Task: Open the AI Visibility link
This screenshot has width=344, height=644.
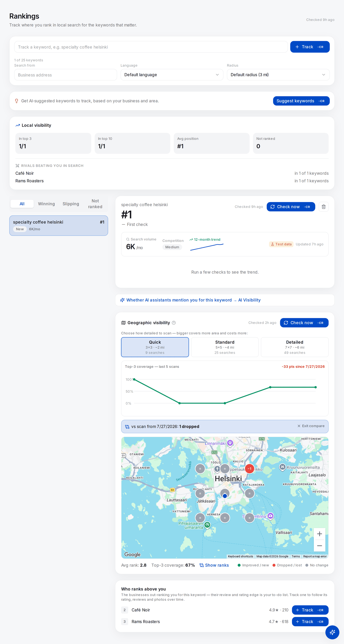Action: click(x=249, y=300)
